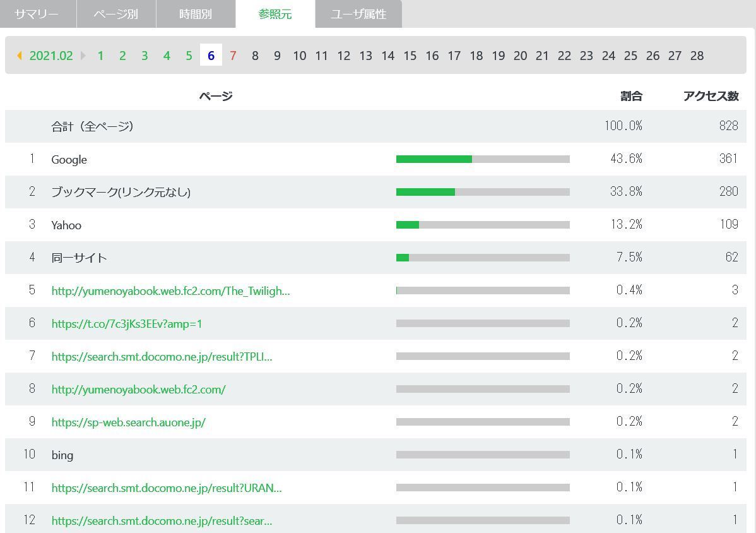Screen dimensions: 756x533
Task: Open the ユーザ属性 tab
Action: [x=358, y=14]
